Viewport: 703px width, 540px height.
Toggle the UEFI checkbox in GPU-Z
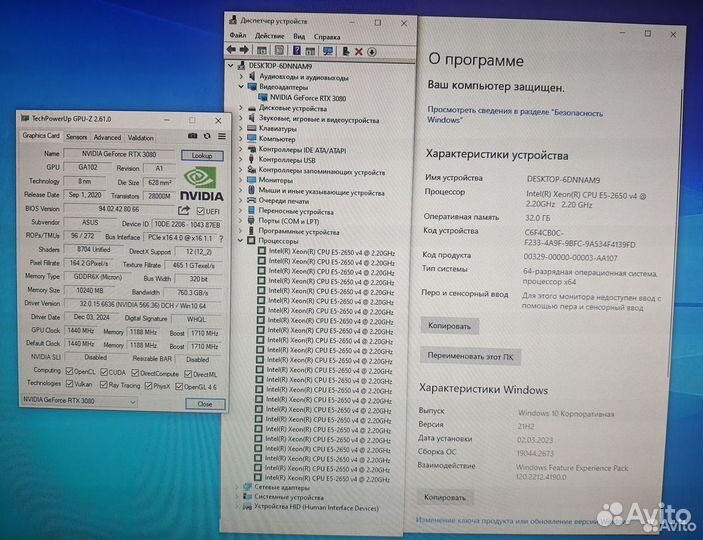coord(201,211)
